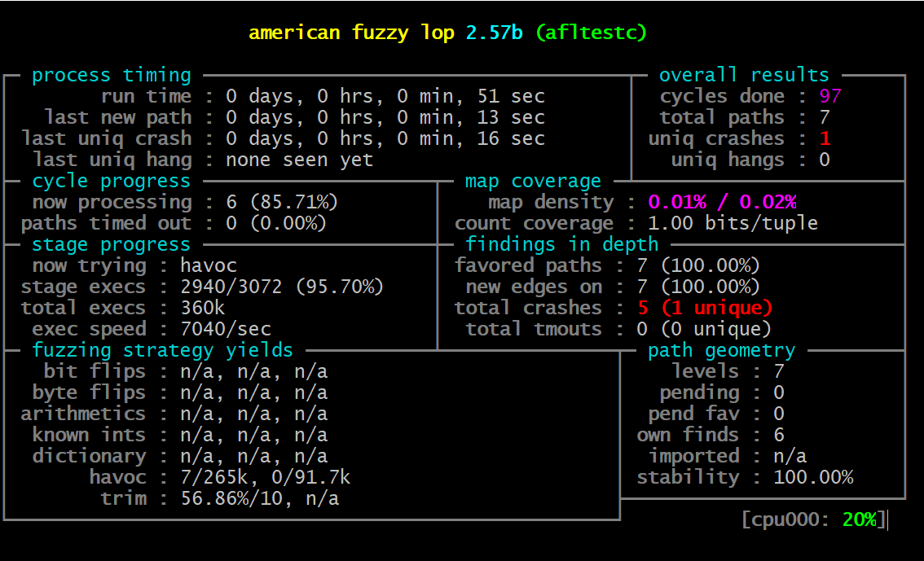Click the 'imported : n/a' row

coord(728,457)
